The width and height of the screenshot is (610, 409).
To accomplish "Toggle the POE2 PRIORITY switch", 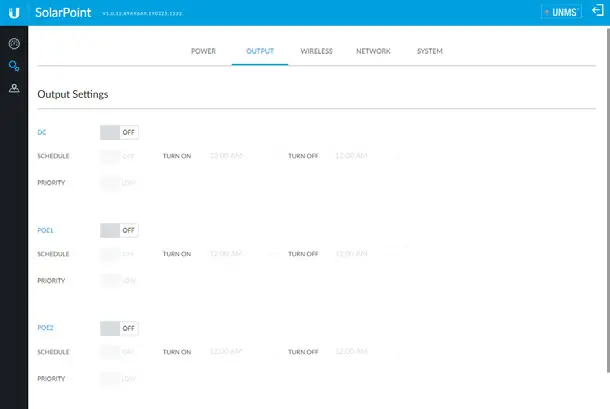I will tap(119, 379).
